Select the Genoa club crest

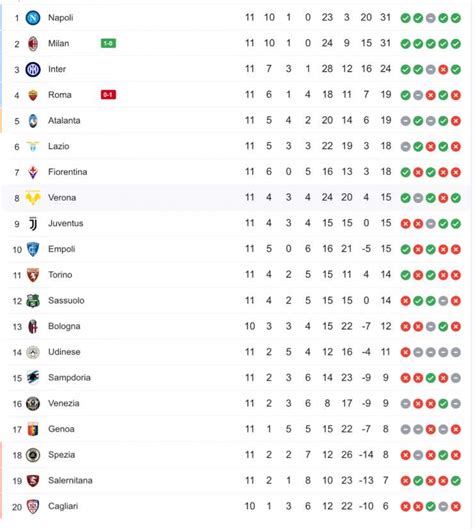33,429
